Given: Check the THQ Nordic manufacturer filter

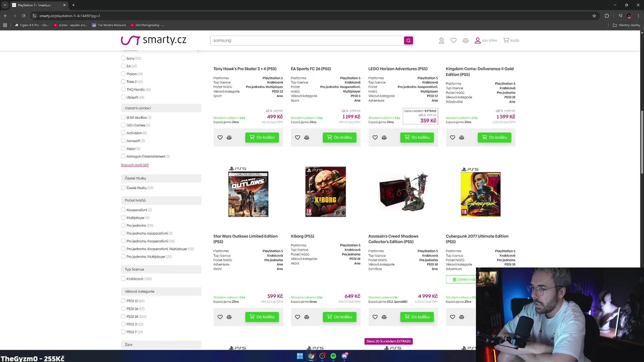Looking at the screenshot, I should pyautogui.click(x=123, y=89).
